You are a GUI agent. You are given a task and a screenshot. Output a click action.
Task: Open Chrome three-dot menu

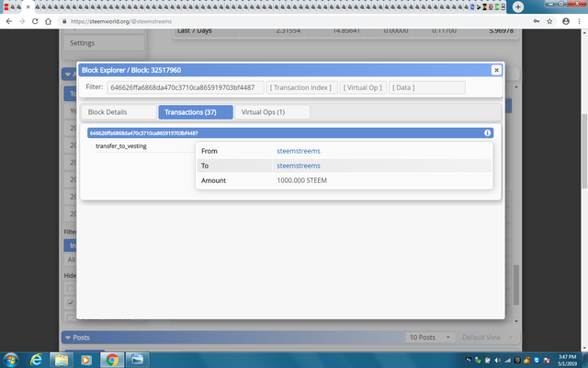(579, 21)
